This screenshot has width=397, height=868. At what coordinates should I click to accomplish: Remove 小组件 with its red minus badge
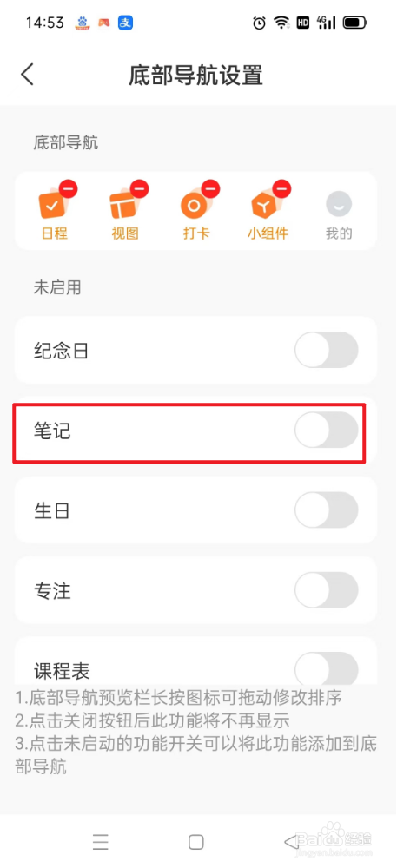(281, 188)
